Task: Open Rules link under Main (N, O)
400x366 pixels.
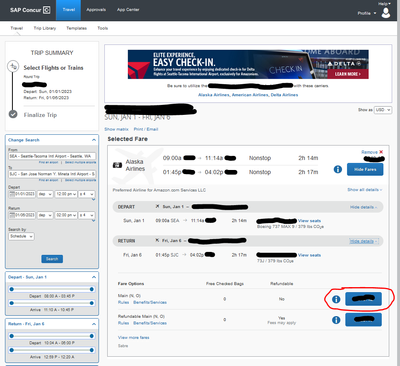Action: tap(123, 302)
